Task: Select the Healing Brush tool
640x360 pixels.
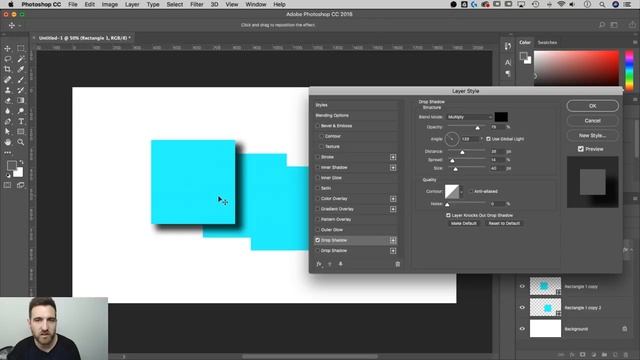Action: pos(7,80)
